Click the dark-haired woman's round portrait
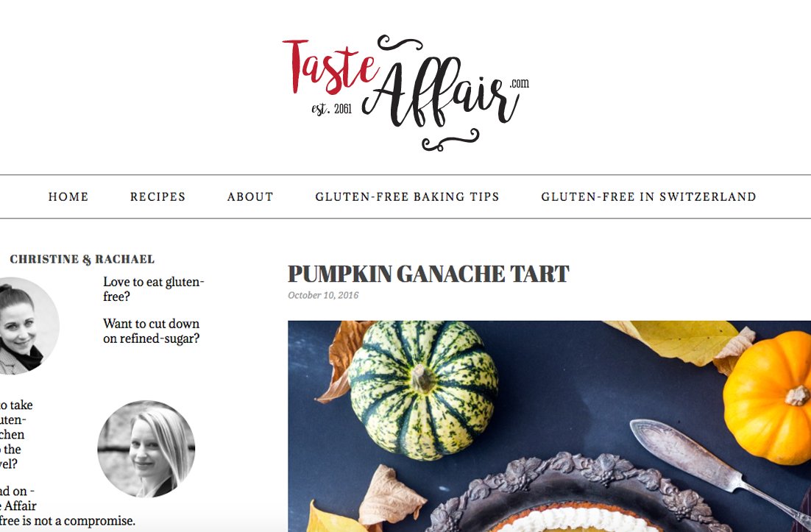Screen dimensions: 811x532 [x=29, y=326]
